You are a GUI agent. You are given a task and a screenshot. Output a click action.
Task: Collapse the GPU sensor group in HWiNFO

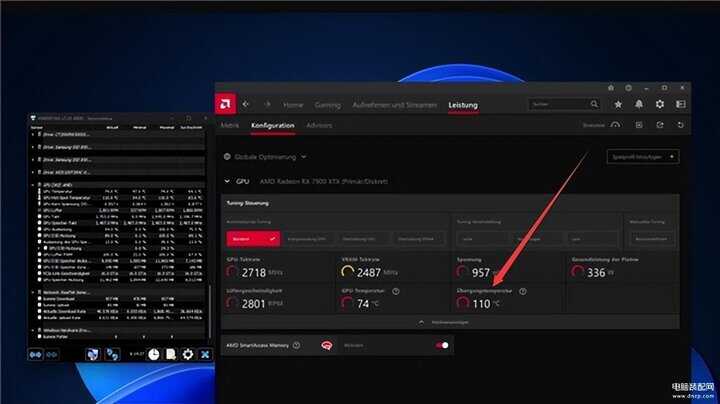pyautogui.click(x=33, y=185)
